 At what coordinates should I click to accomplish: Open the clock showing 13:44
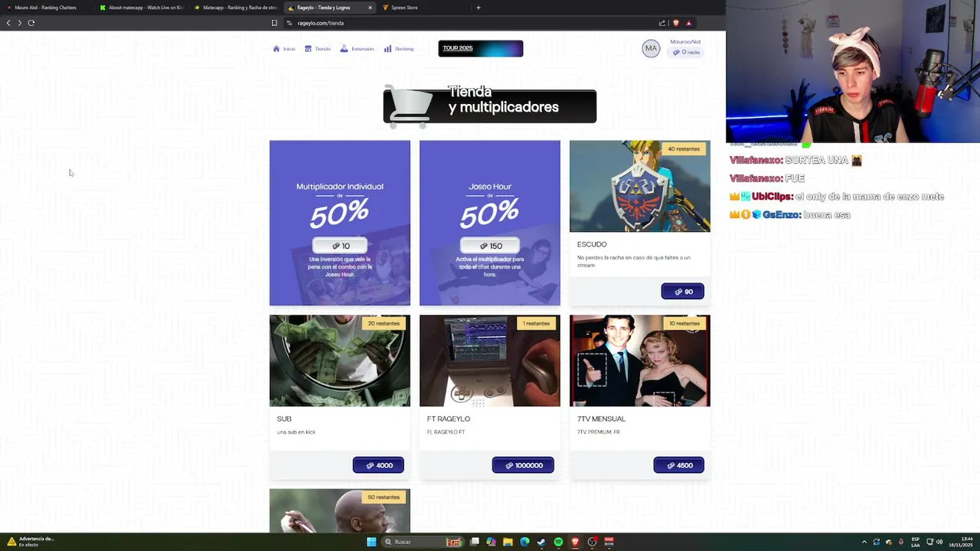(960, 542)
